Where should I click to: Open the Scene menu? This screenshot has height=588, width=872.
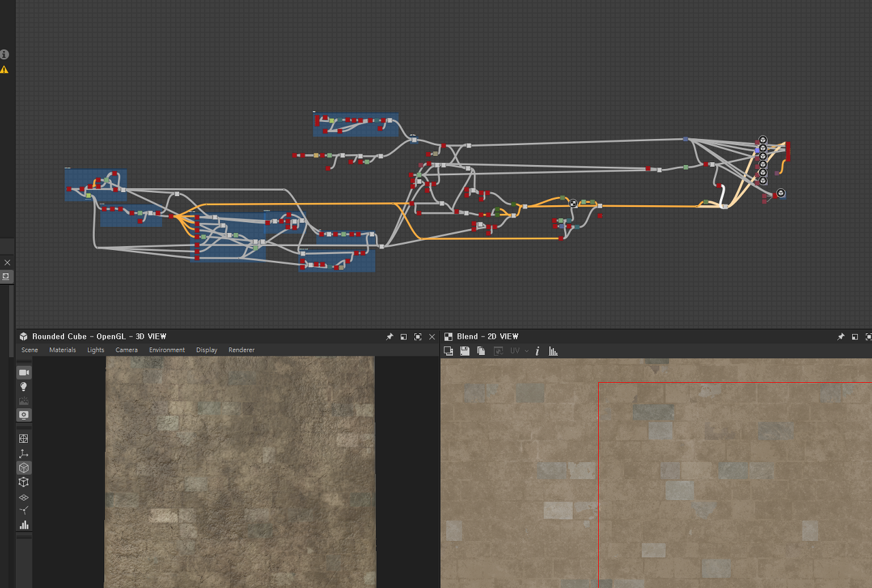(x=30, y=350)
